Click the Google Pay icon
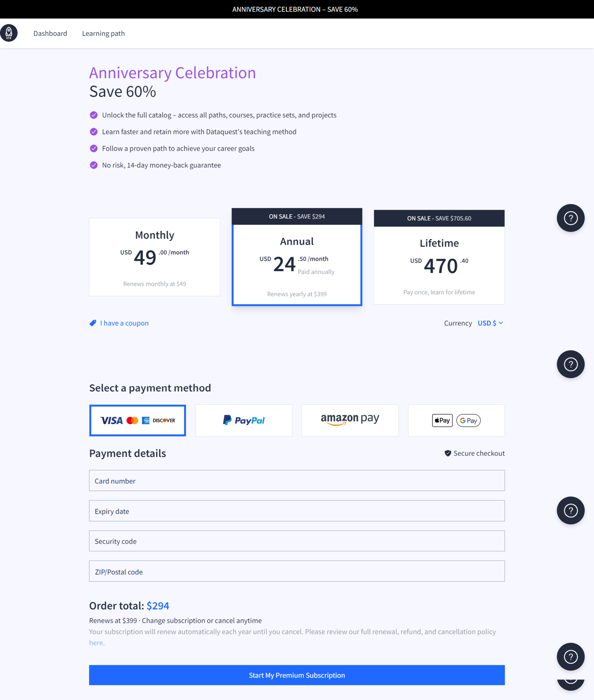This screenshot has width=594, height=700. (x=468, y=420)
